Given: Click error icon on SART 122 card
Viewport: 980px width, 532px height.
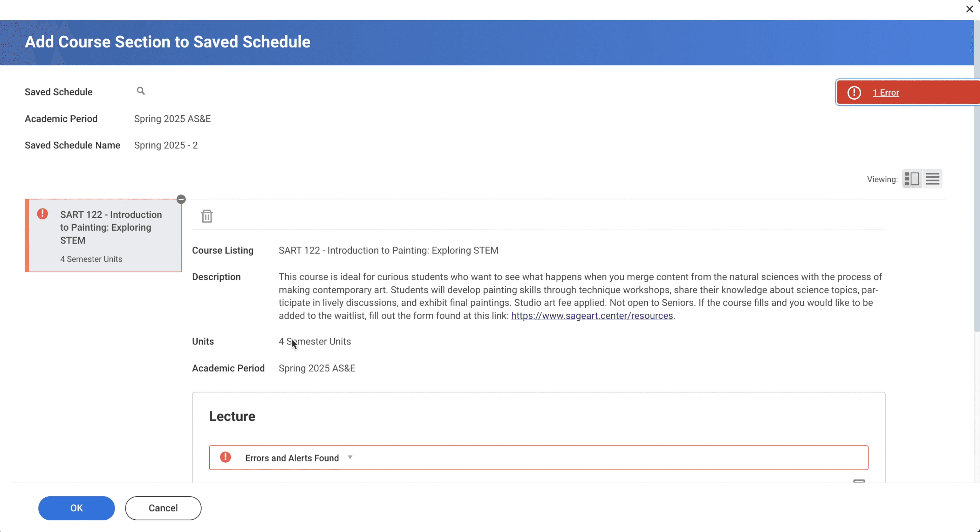Looking at the screenshot, I should point(43,214).
